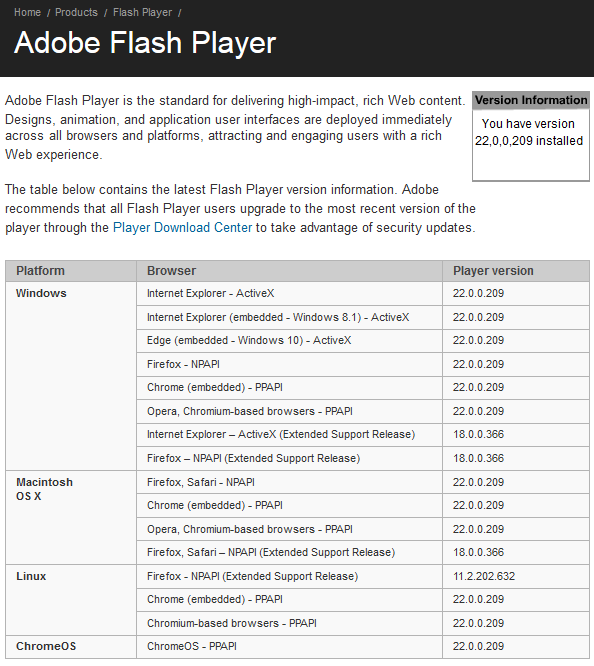This screenshot has height=666, width=594.
Task: Click the Chromium-based browsers - PPAPI Linux row
Action: 363,624
